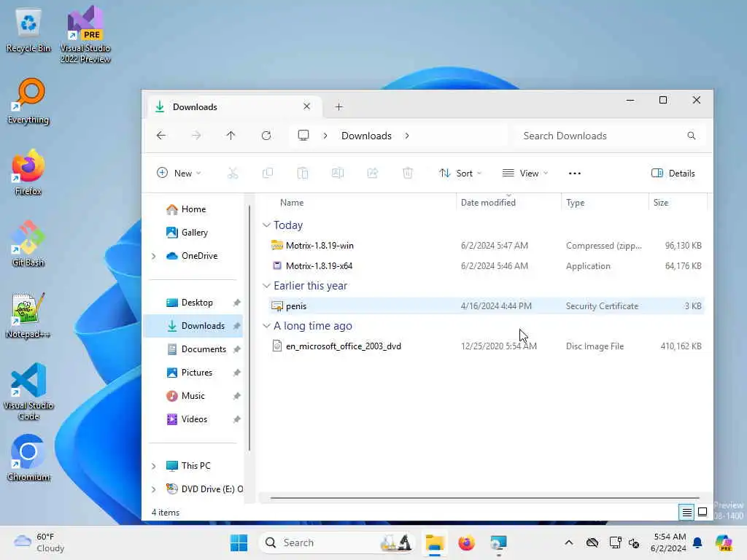Click the Paste clipboard icon
Screen dimensions: 747x560
click(x=303, y=174)
